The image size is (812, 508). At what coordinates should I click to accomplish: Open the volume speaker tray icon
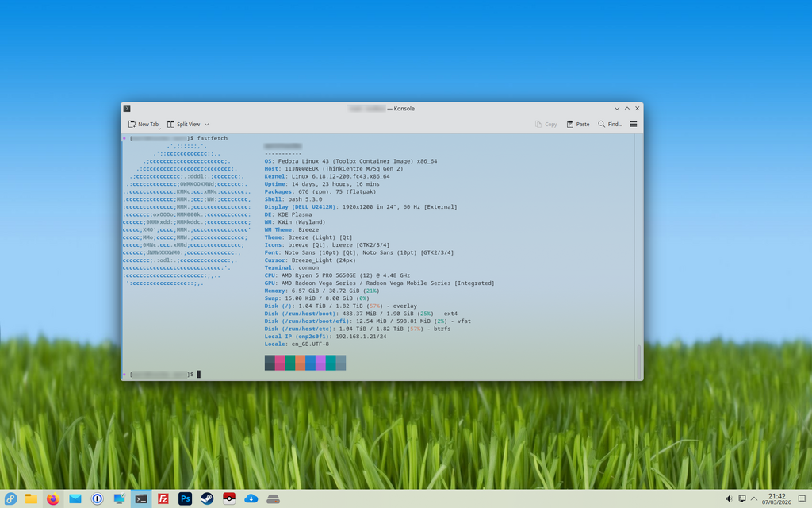pos(729,498)
